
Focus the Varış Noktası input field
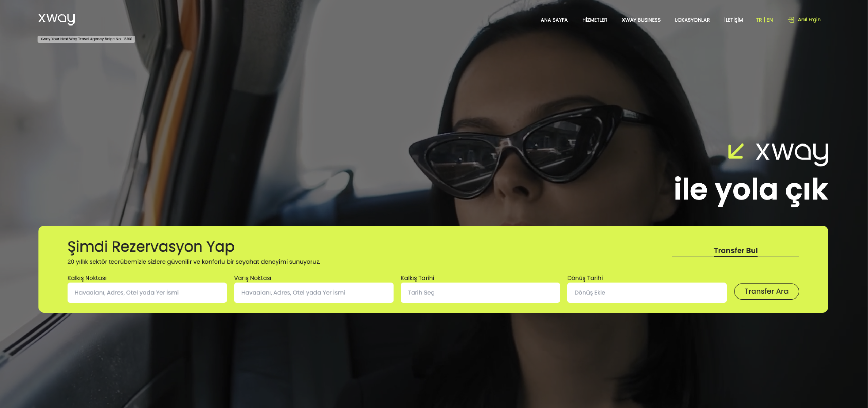point(313,292)
